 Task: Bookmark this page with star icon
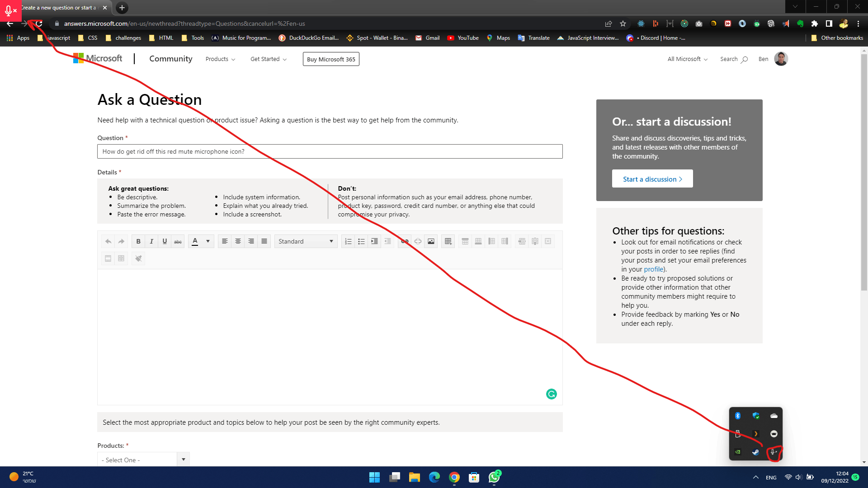[623, 23]
